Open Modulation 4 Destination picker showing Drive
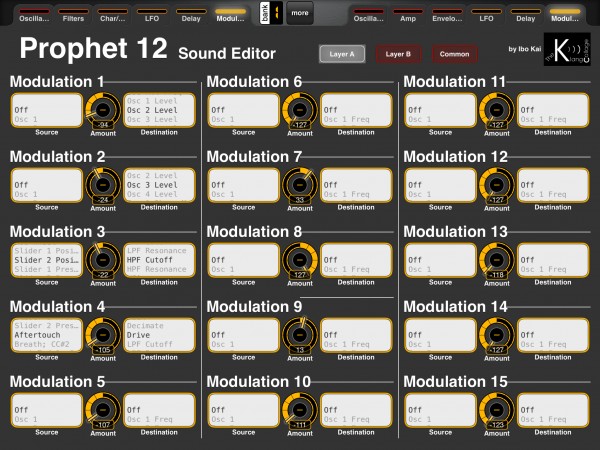 pos(159,335)
